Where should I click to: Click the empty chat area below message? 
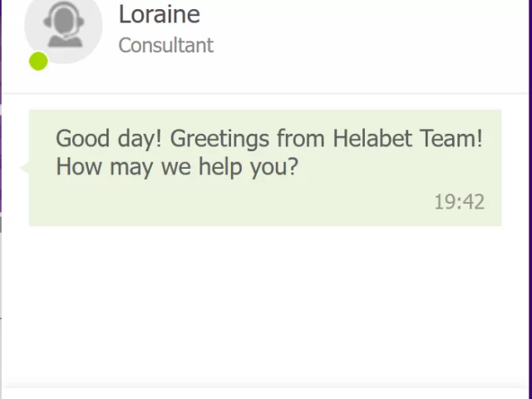tap(265, 303)
